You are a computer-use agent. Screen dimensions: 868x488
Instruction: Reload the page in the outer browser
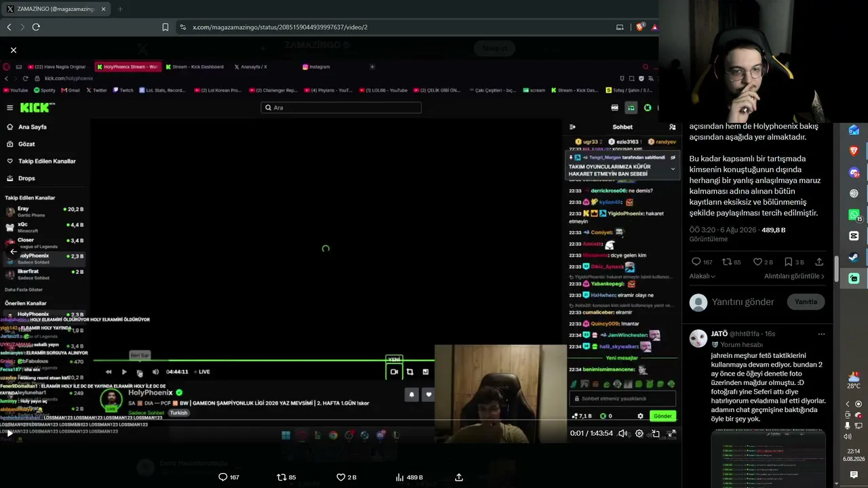[36, 27]
